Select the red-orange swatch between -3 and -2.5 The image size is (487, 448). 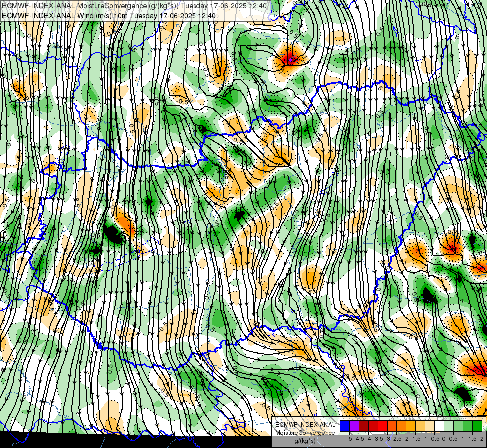pyautogui.click(x=392, y=426)
